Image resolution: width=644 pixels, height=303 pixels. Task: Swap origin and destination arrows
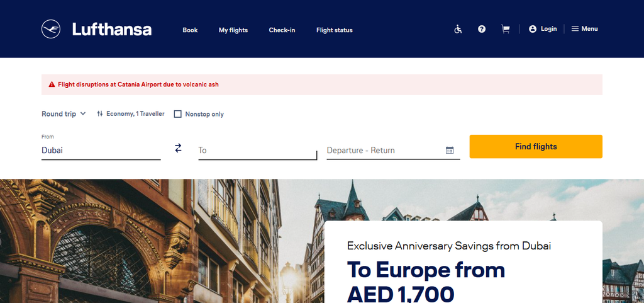(178, 148)
